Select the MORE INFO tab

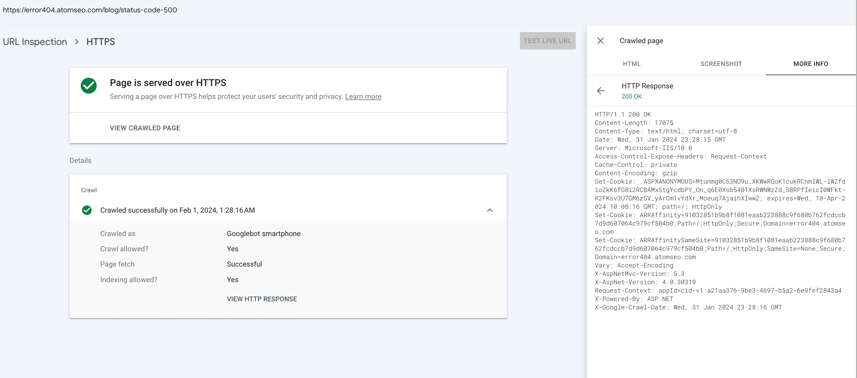[x=811, y=64]
